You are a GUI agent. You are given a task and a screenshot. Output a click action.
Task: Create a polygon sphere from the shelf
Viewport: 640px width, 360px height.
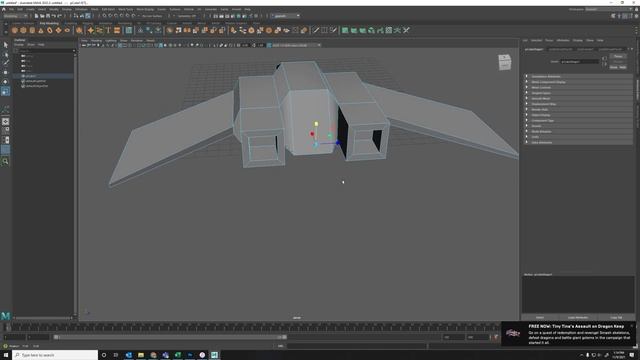click(15, 30)
